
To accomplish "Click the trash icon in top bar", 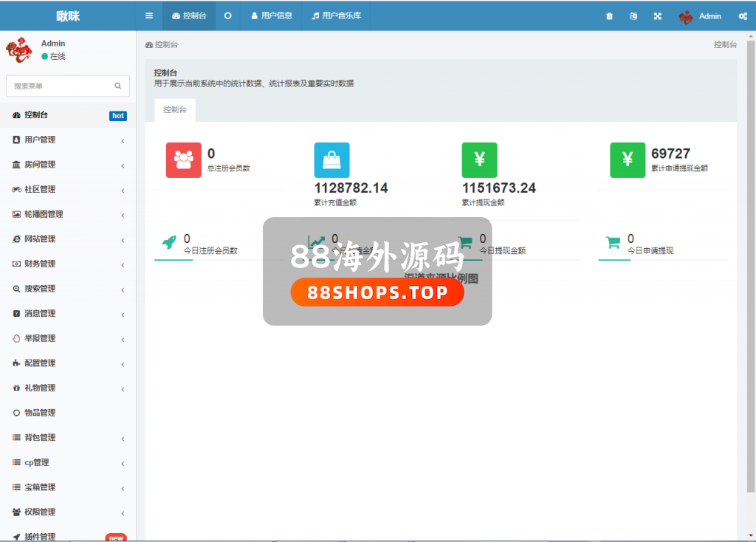I will point(609,16).
